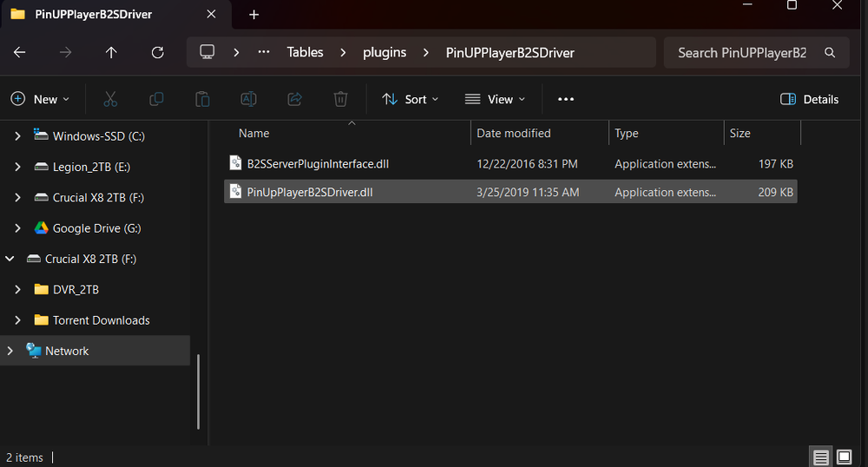Paste from clipboard
Viewport: 868px width, 467px height.
[202, 99]
